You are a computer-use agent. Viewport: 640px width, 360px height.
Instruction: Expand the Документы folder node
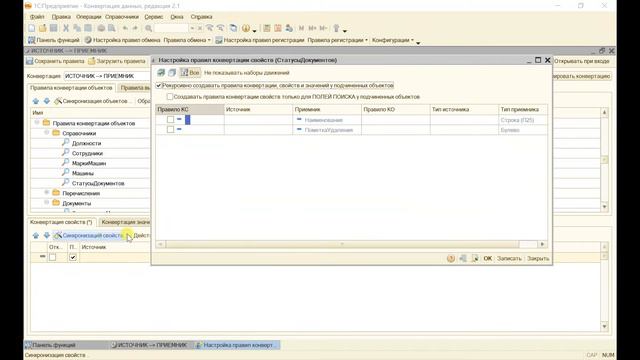pyautogui.click(x=47, y=202)
